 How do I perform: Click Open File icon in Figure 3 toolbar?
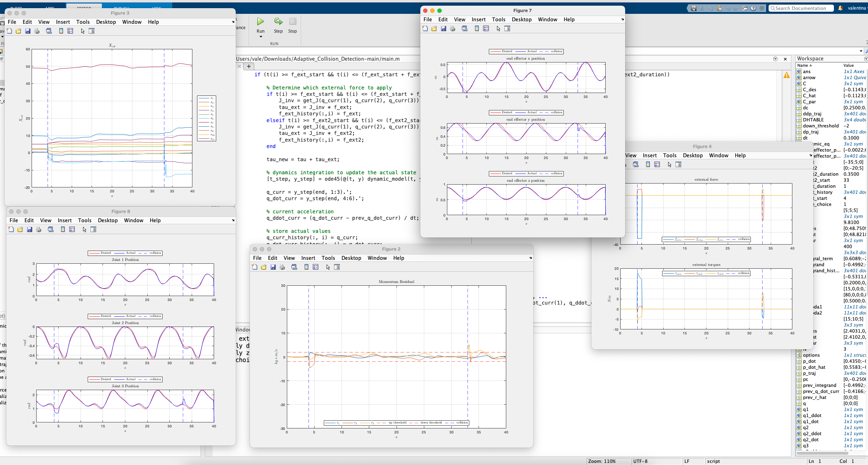pos(18,31)
